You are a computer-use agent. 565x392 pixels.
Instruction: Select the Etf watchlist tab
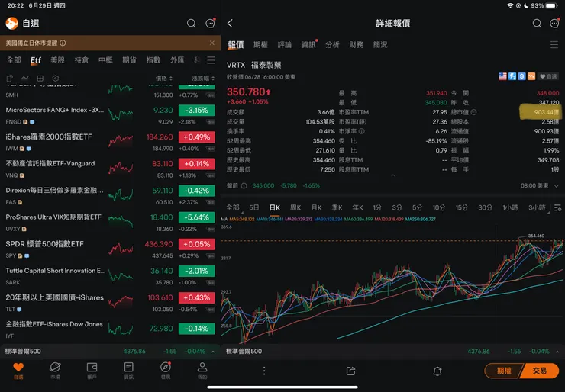click(36, 60)
